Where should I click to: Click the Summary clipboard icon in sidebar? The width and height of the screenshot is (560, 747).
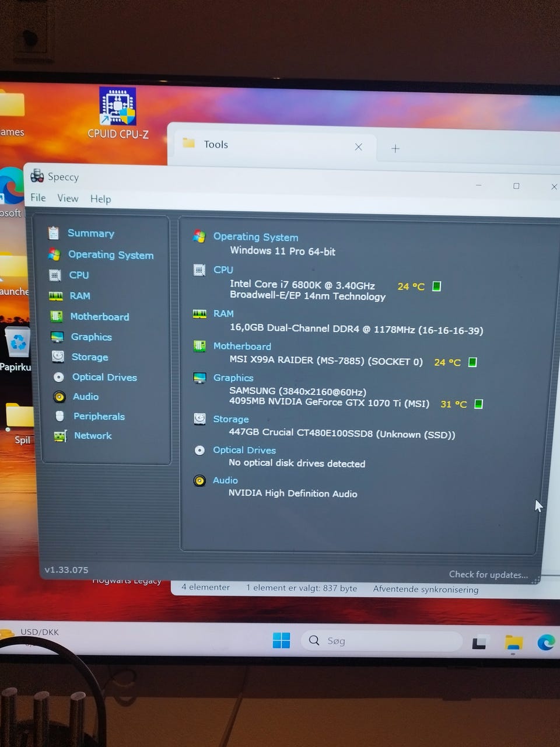point(53,233)
